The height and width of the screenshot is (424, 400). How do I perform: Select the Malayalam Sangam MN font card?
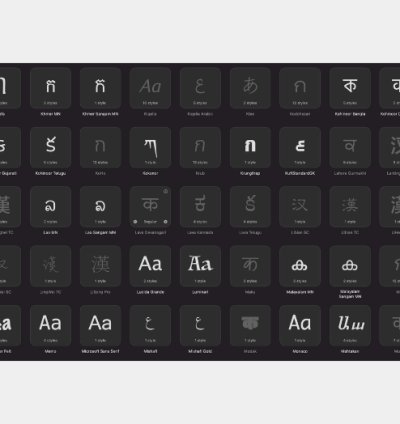click(350, 266)
